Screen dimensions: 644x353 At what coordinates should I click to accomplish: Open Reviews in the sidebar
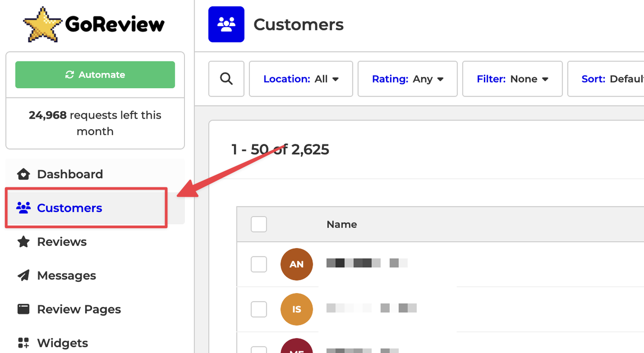95,242
